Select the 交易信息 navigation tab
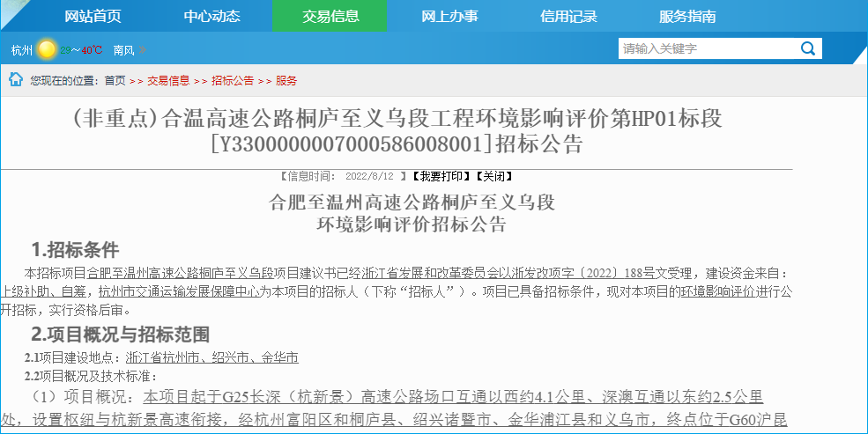Image resolution: width=868 pixels, height=434 pixels. coord(330,16)
